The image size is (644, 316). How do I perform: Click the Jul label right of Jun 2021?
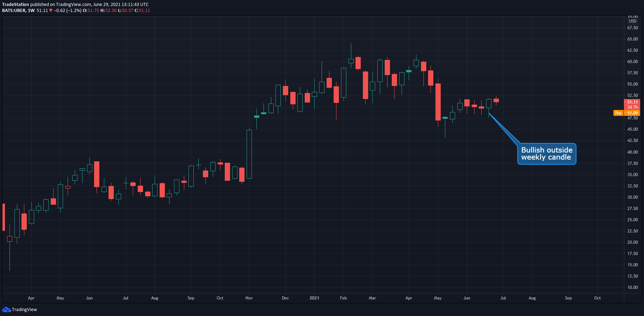(x=503, y=298)
